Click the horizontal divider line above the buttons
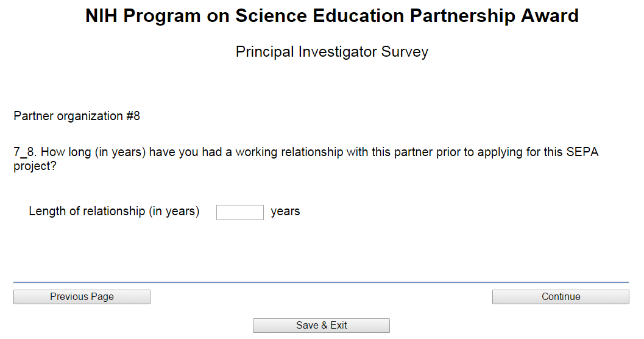 click(321, 282)
